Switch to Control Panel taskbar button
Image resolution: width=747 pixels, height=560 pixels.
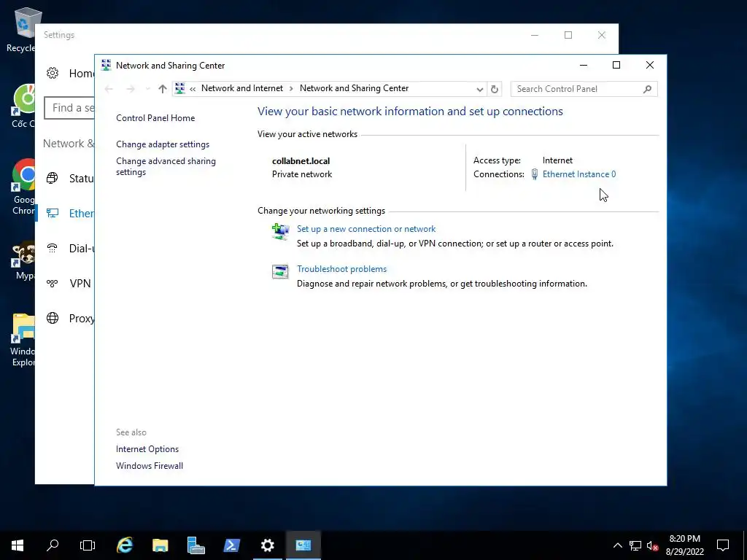tap(303, 545)
